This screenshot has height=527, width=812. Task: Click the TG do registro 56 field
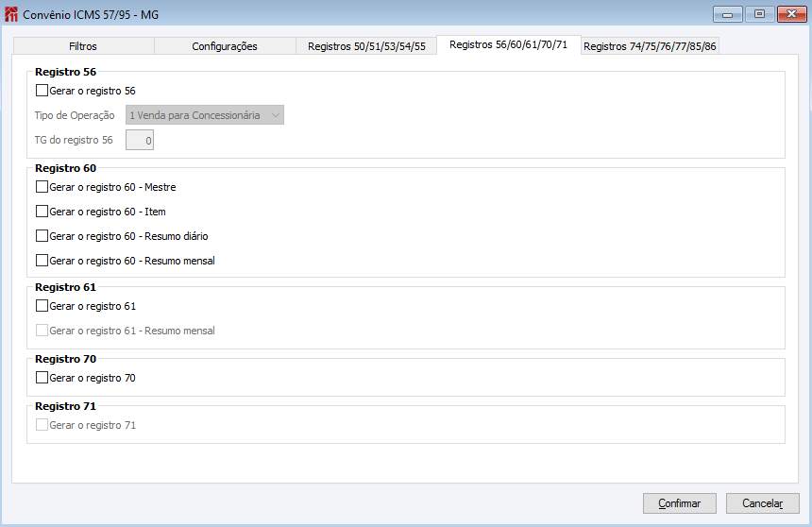pos(140,140)
